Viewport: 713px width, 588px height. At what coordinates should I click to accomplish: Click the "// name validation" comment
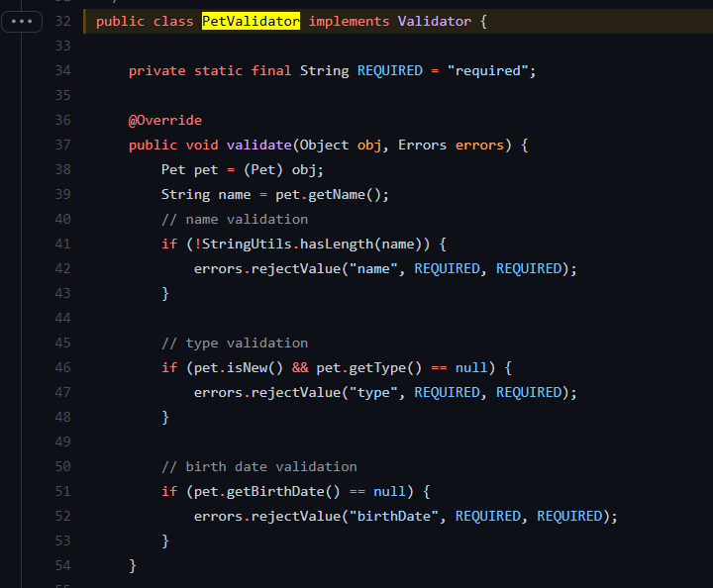tap(235, 220)
